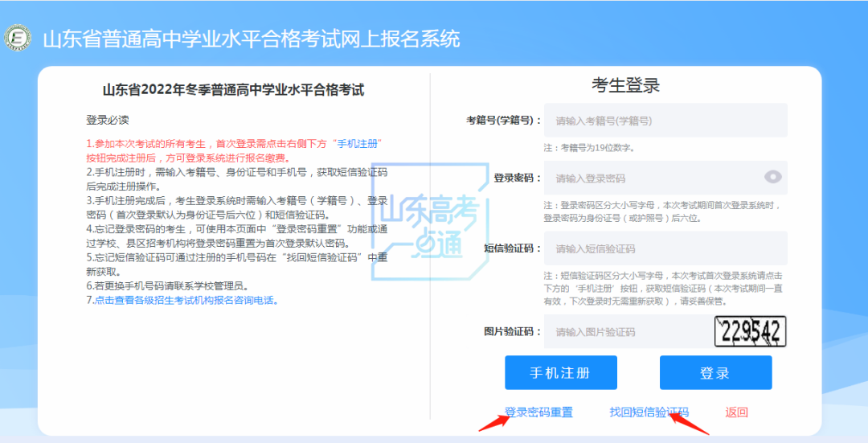Focus the 图片验证码 input field
868x443 pixels.
pos(628,332)
